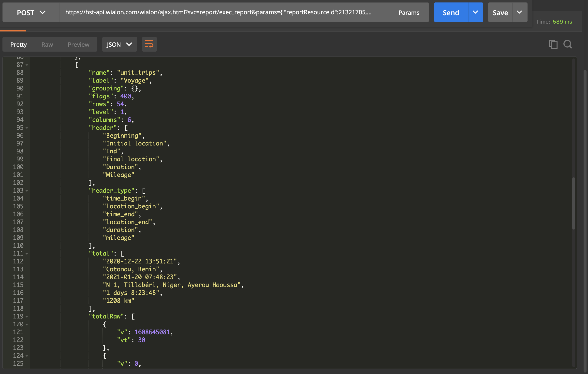Screen dimensions: 588x374
Task: Click the response body vertical scrollbar
Action: (573, 203)
